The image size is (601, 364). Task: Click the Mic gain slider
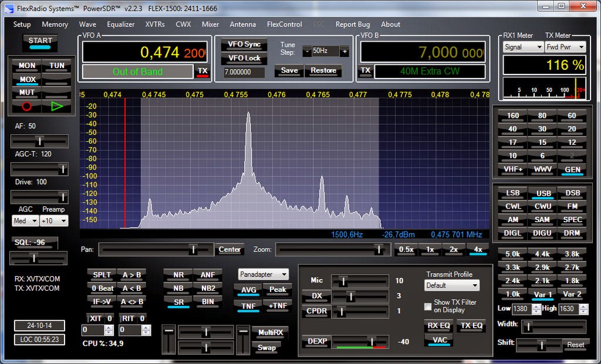click(360, 281)
